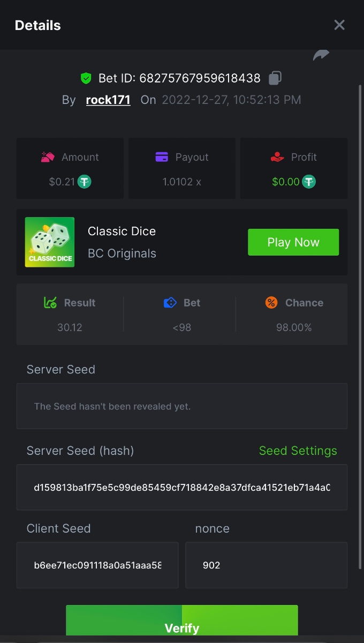Click the blue Bet ticket icon

coord(170,303)
